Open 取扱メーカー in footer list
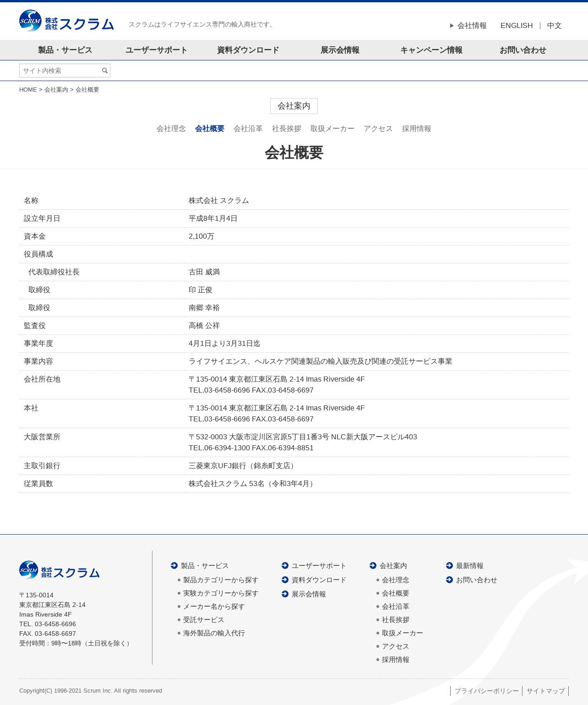The height and width of the screenshot is (705, 588). 403,633
